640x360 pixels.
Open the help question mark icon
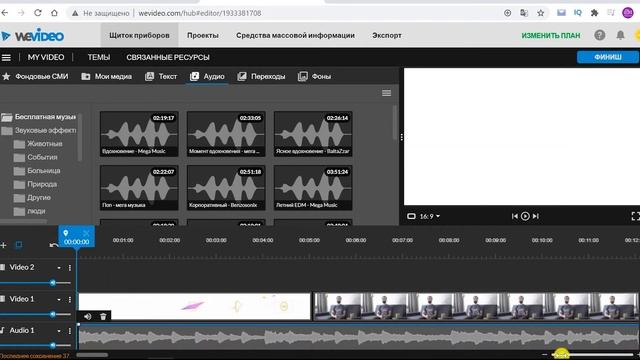(x=600, y=35)
